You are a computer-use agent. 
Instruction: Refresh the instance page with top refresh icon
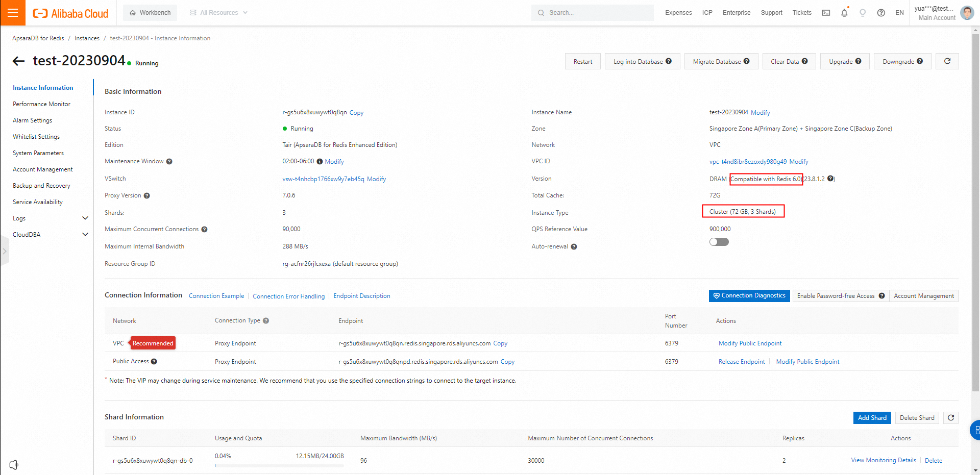click(947, 61)
